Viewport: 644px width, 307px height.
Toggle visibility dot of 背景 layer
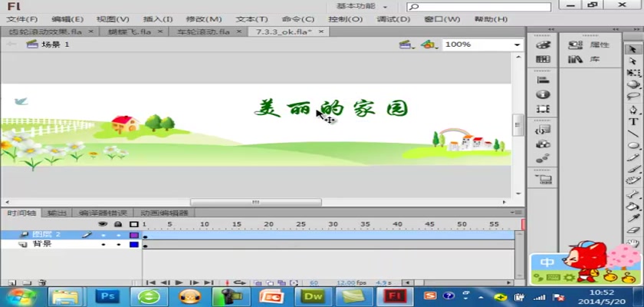click(x=103, y=245)
